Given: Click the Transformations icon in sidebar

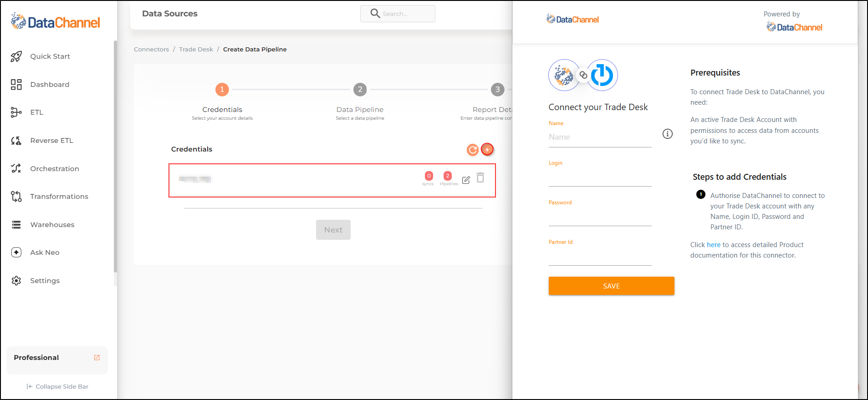Looking at the screenshot, I should (x=16, y=197).
